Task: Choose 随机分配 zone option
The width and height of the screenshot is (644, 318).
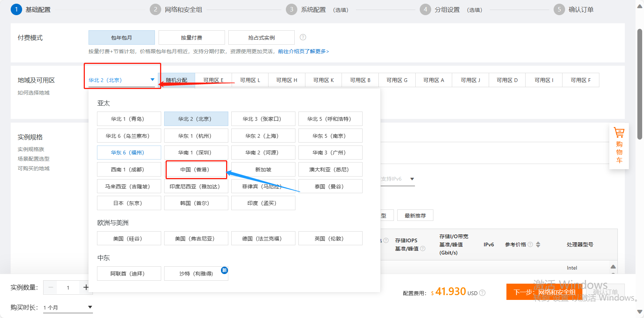Action: point(177,80)
